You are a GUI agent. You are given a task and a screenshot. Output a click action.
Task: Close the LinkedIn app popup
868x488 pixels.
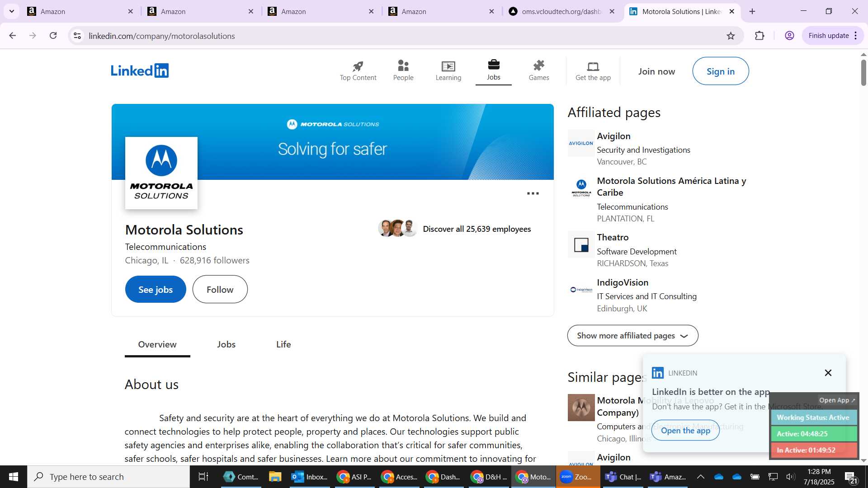[828, 373]
